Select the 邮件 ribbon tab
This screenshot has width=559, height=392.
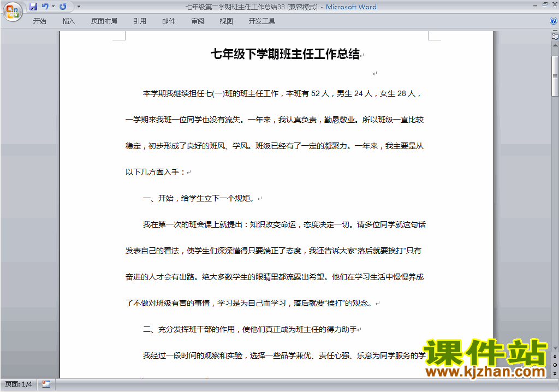click(x=169, y=21)
